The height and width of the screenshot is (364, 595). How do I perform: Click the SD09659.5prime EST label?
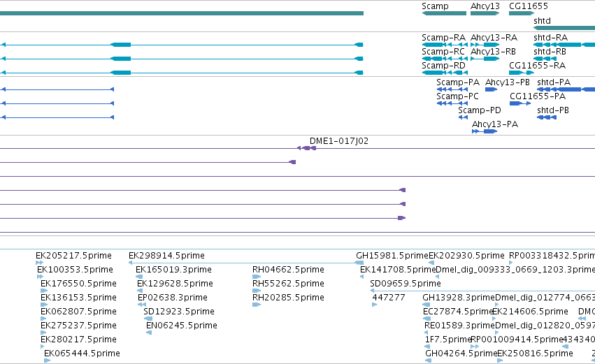pyautogui.click(x=406, y=284)
